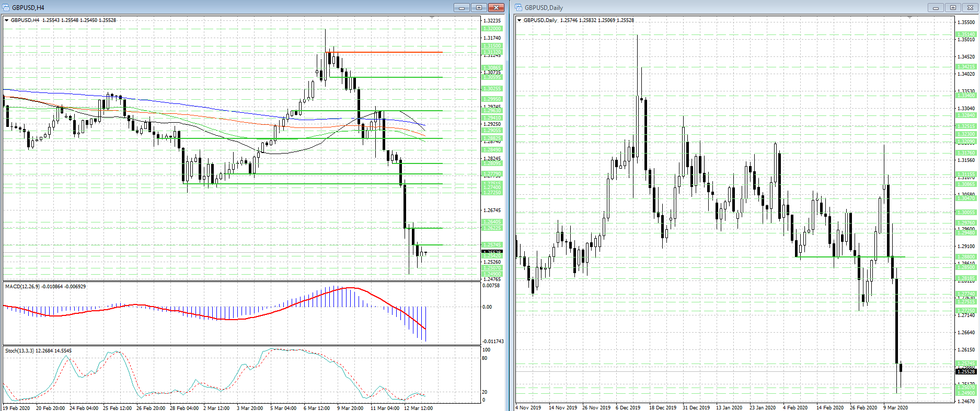The height and width of the screenshot is (411, 980).
Task: Open the one-click trading arrow on the Daily chart
Action: click(x=520, y=20)
